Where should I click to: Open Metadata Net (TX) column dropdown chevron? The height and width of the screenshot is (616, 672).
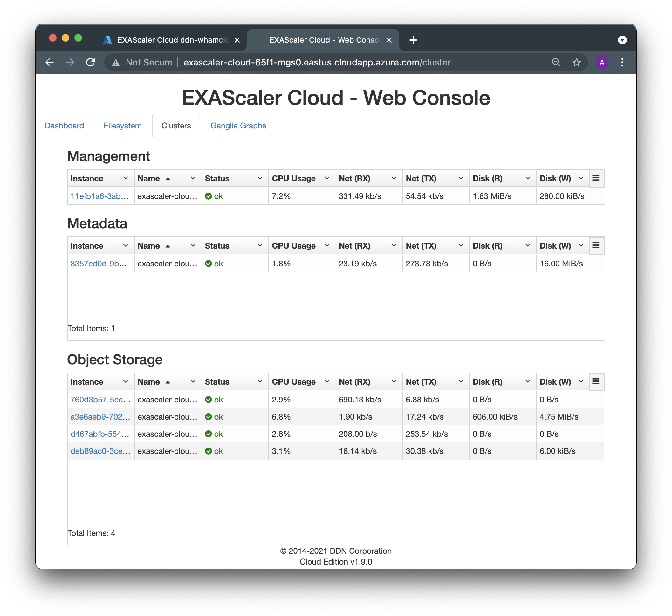click(x=461, y=245)
